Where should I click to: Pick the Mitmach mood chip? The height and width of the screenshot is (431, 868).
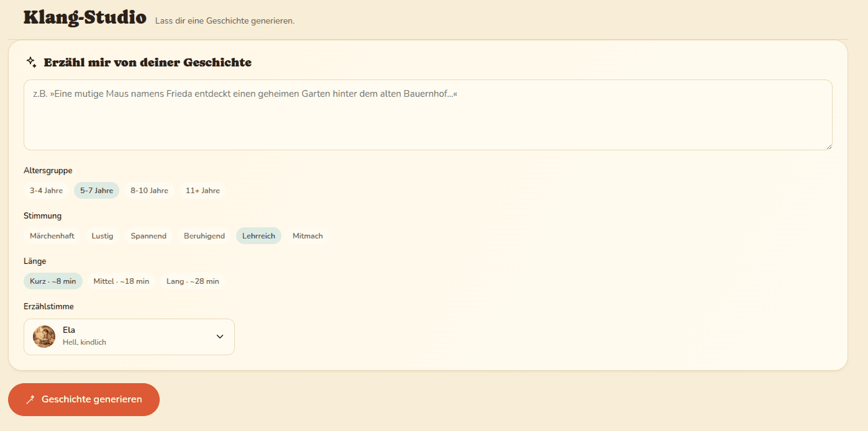pos(308,236)
